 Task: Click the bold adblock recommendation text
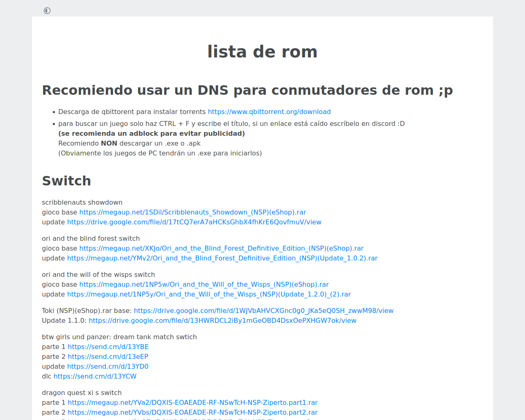tap(151, 134)
